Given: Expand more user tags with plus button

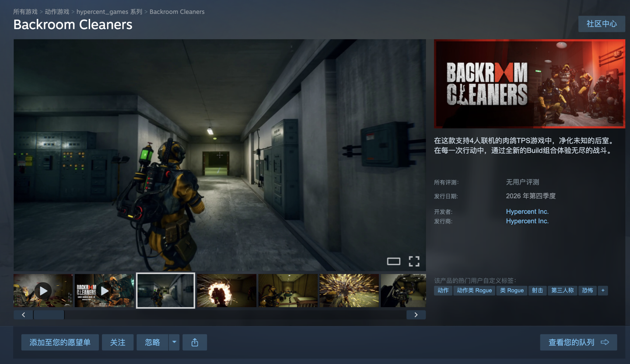Looking at the screenshot, I should click(x=603, y=291).
